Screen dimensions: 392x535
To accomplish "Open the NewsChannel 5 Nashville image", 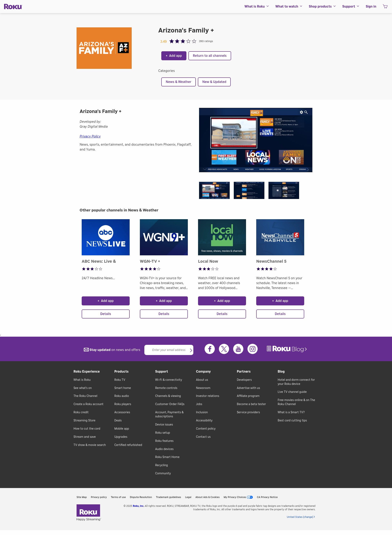I will (280, 237).
